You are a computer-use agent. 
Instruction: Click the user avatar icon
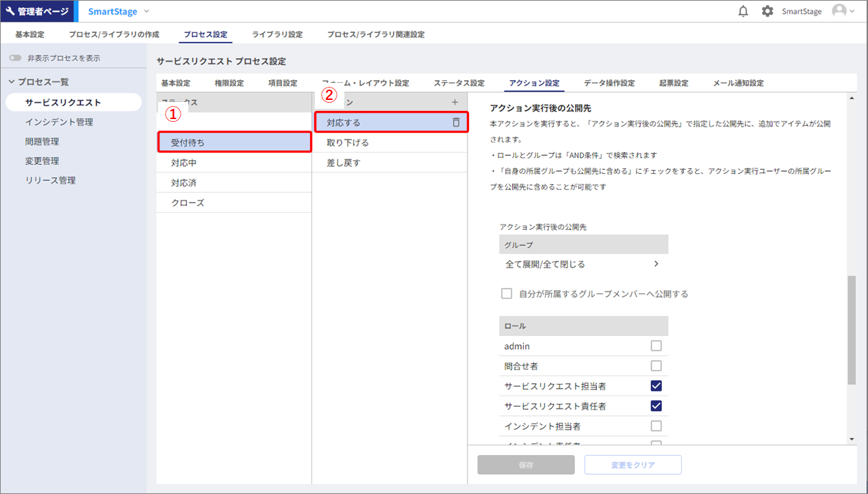pyautogui.click(x=839, y=11)
